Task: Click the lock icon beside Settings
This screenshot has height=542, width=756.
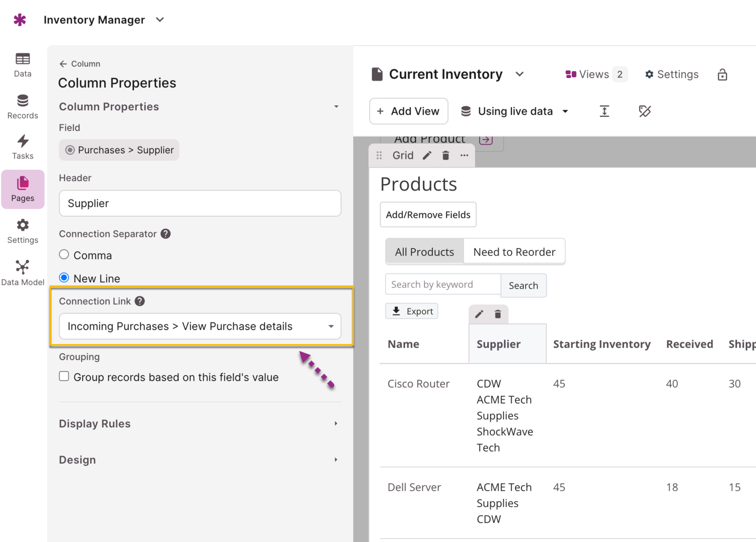Action: point(722,75)
